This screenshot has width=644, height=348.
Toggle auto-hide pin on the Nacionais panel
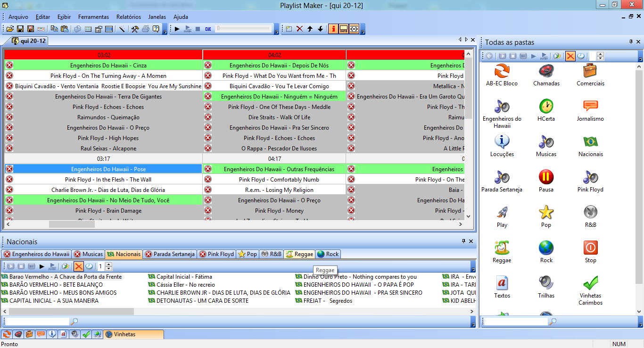tap(463, 241)
